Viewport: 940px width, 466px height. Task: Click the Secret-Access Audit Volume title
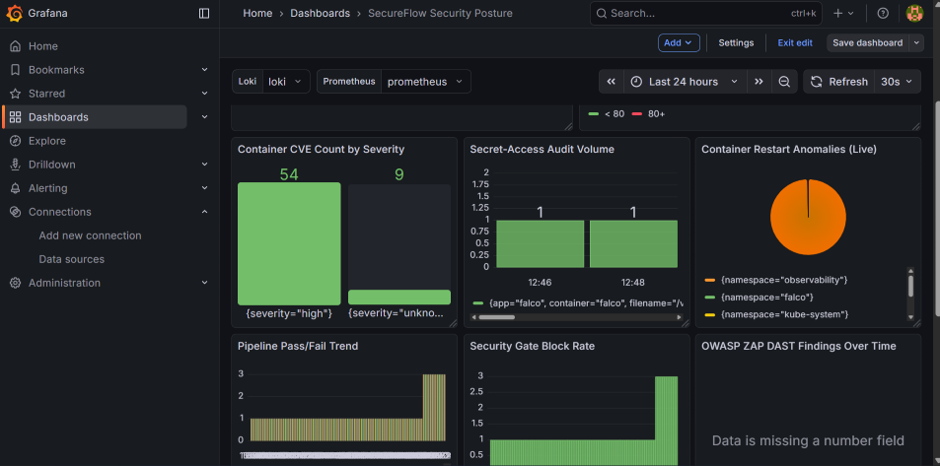coord(542,149)
